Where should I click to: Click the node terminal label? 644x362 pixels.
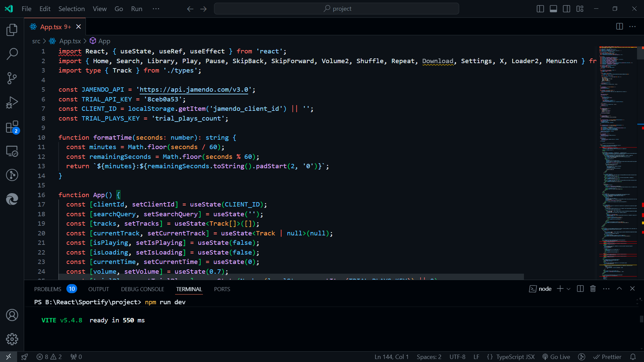tap(540, 289)
